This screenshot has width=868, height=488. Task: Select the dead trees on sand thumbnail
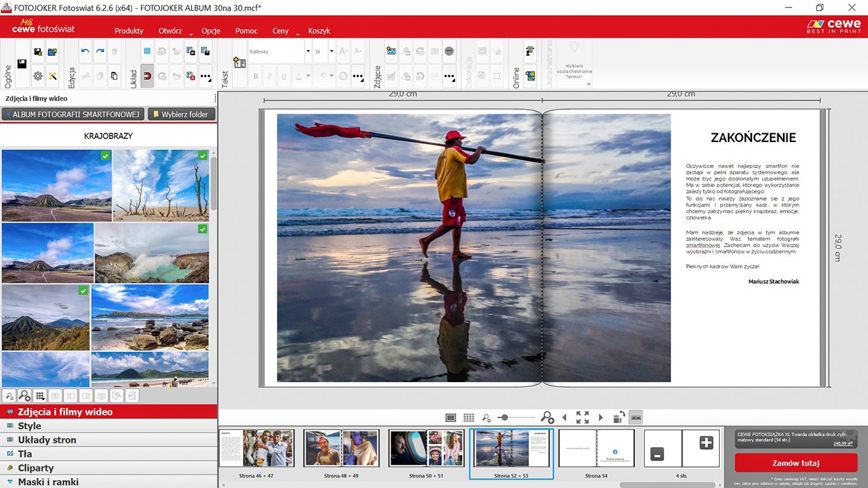161,185
